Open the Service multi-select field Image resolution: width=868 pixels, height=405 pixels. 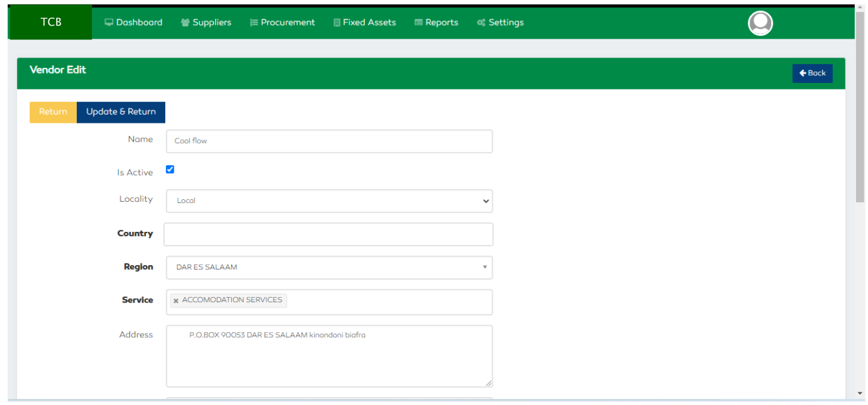tap(387, 302)
